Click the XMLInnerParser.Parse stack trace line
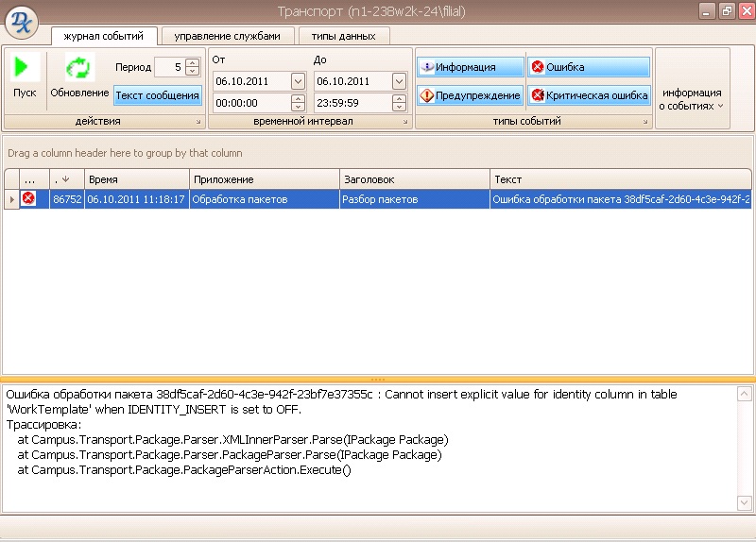 pyautogui.click(x=232, y=439)
